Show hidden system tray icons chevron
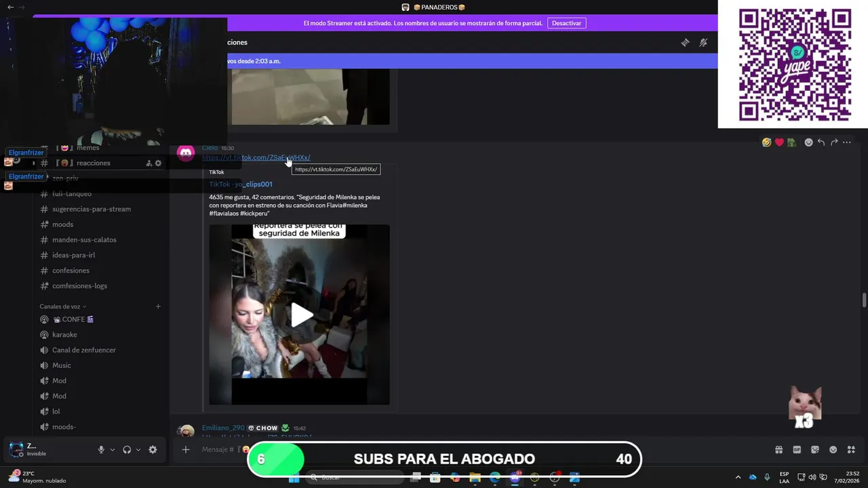This screenshot has width=868, height=488. click(738, 477)
